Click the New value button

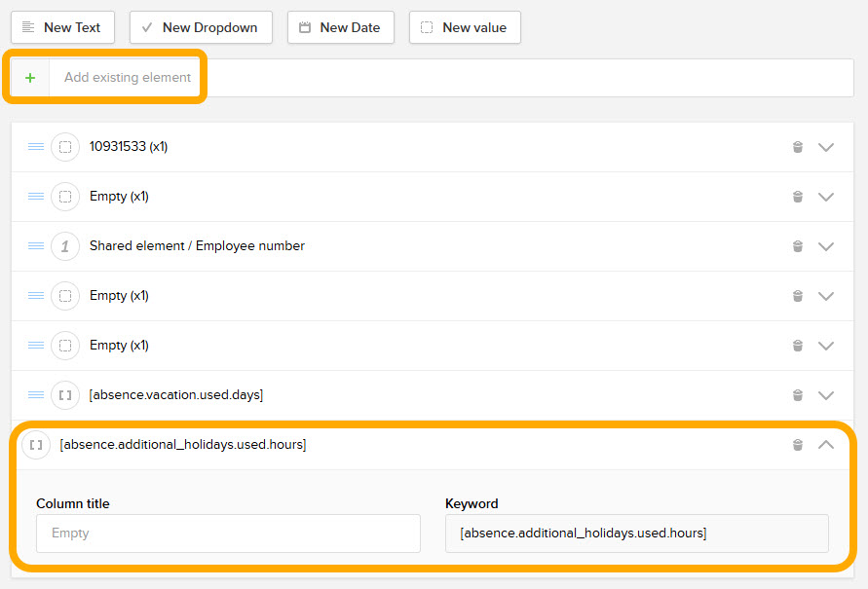coord(465,27)
